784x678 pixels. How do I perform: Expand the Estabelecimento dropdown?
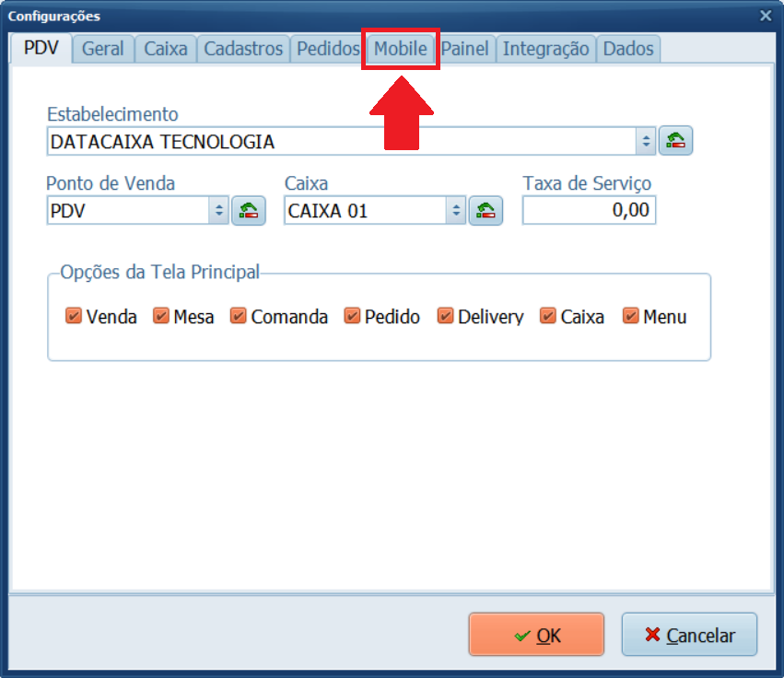[646, 141]
